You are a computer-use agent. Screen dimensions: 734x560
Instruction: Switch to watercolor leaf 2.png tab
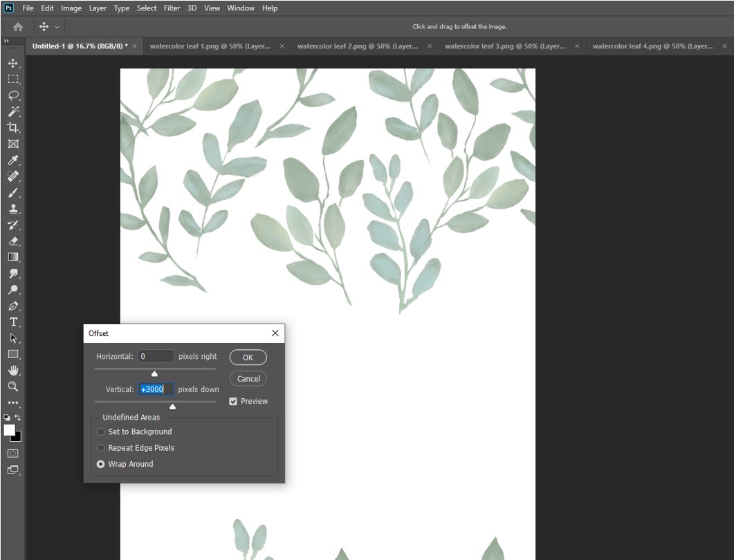(x=358, y=46)
